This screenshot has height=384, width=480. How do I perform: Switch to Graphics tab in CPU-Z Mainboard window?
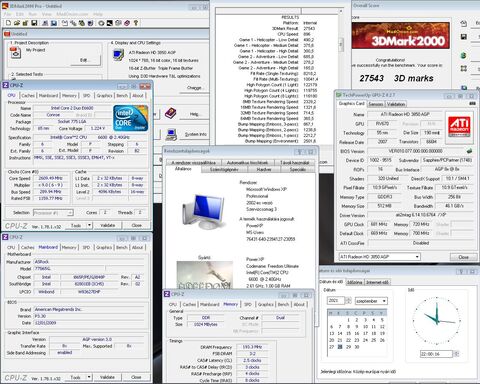point(104,248)
